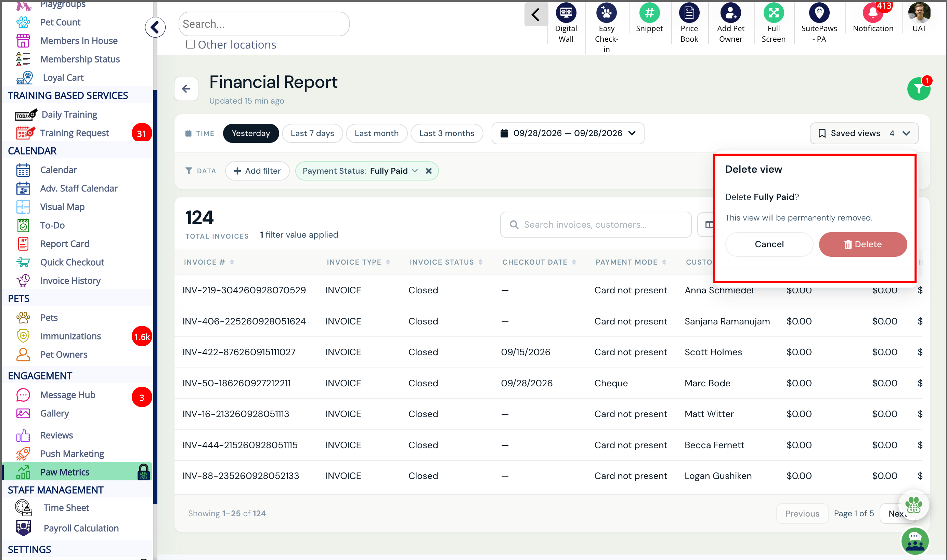Toggle the Other locations checkbox

click(x=191, y=44)
